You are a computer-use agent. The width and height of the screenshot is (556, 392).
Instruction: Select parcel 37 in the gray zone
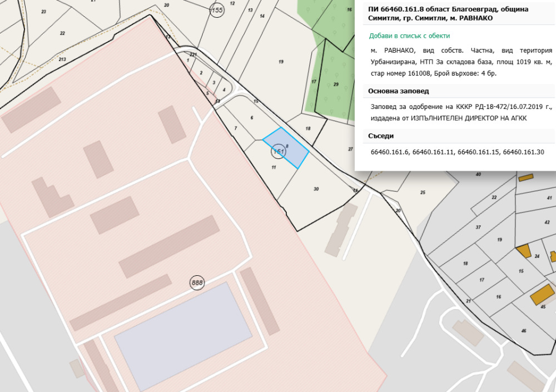click(477, 227)
